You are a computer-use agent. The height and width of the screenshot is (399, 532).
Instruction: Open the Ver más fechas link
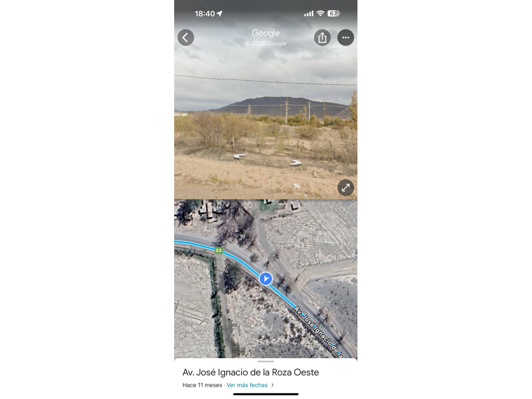coord(247,385)
